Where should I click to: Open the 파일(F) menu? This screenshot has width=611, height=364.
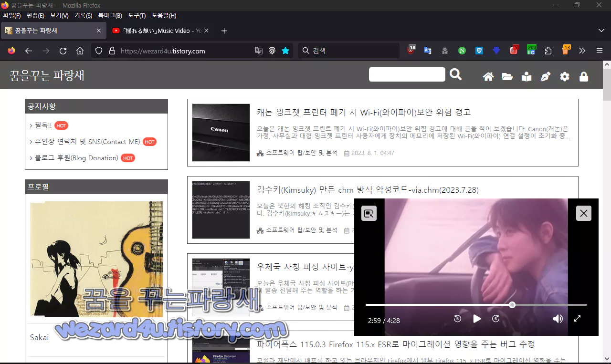(12, 16)
